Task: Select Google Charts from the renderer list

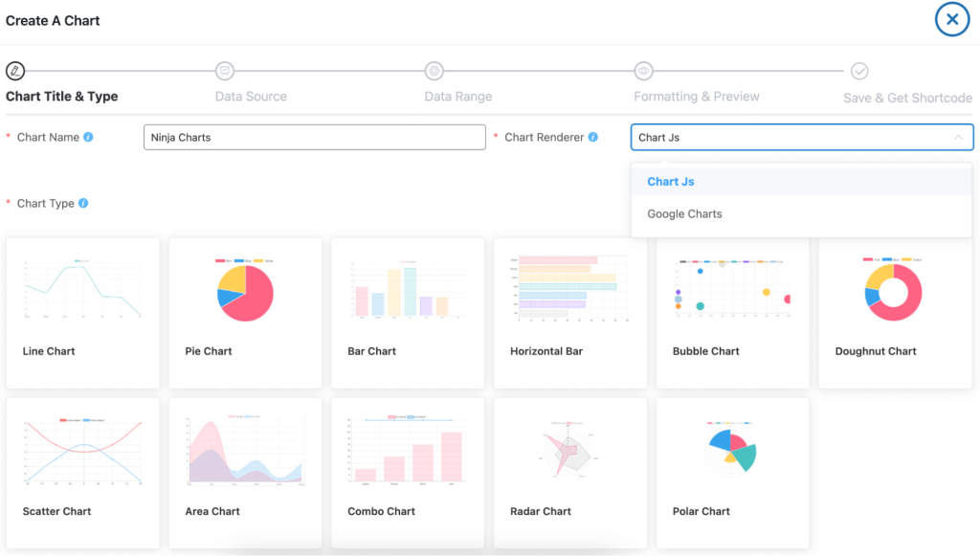Action: tap(684, 214)
